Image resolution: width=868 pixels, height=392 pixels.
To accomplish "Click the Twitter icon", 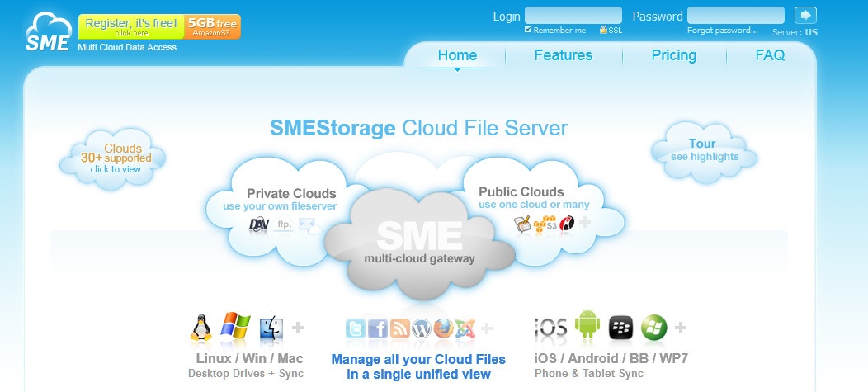I will pos(356,328).
